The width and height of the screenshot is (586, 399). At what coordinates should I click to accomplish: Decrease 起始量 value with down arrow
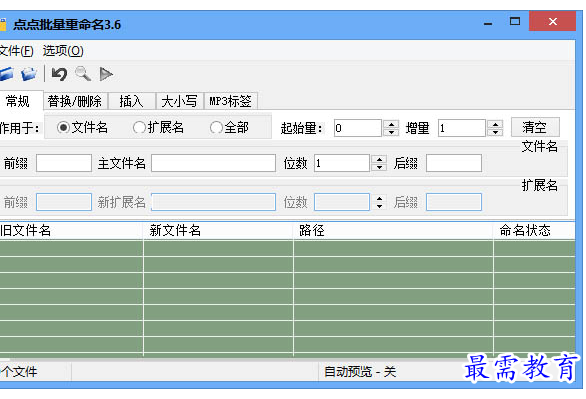(x=391, y=132)
